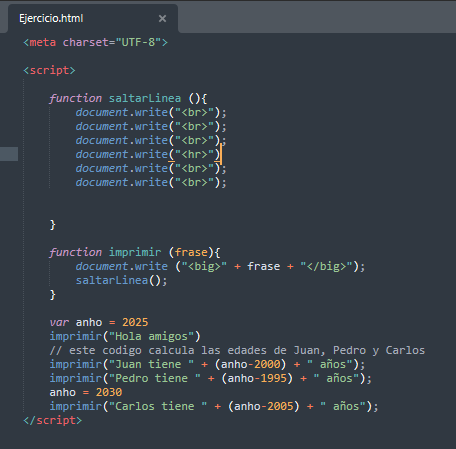Click the "Juan tiene " string

(x=152, y=364)
